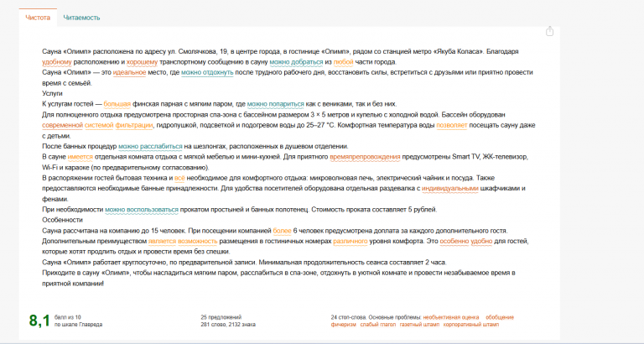644x344 pixels.
Task: Open the «корпоративный штамп» problem link
Action: click(471, 325)
